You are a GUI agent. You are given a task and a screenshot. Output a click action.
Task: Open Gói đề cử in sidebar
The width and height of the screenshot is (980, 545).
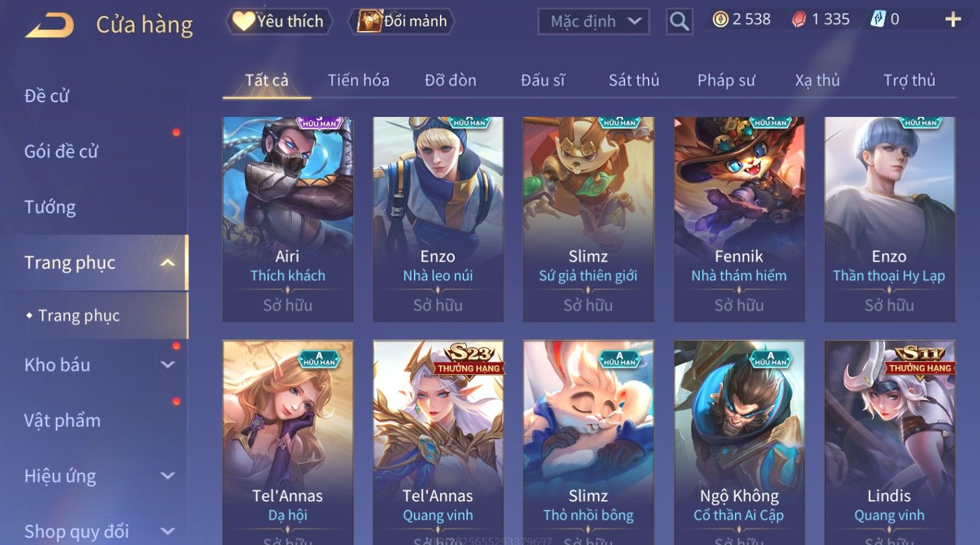61,151
